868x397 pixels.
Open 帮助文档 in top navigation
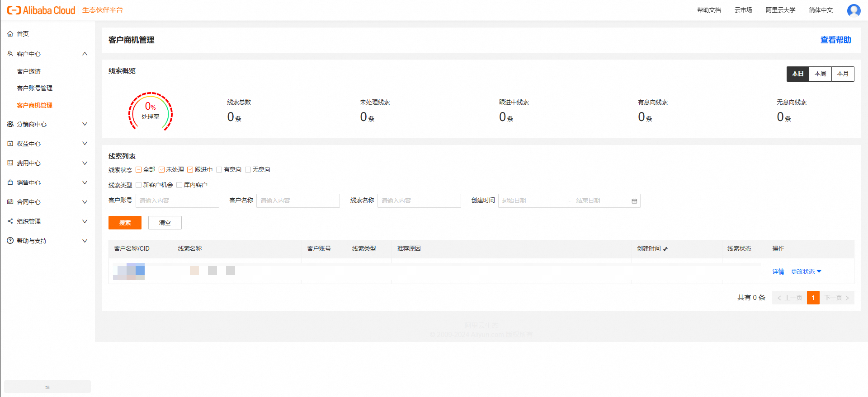(x=709, y=10)
